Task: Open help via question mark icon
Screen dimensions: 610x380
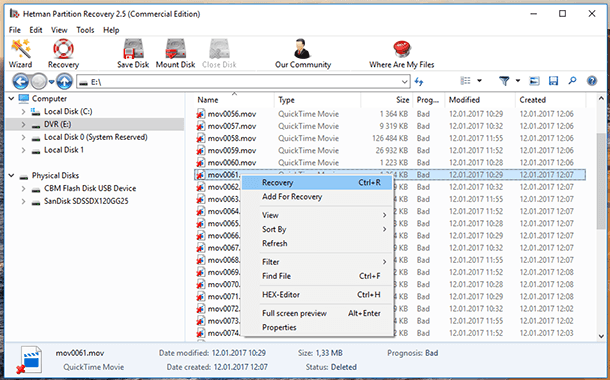Action: [592, 81]
